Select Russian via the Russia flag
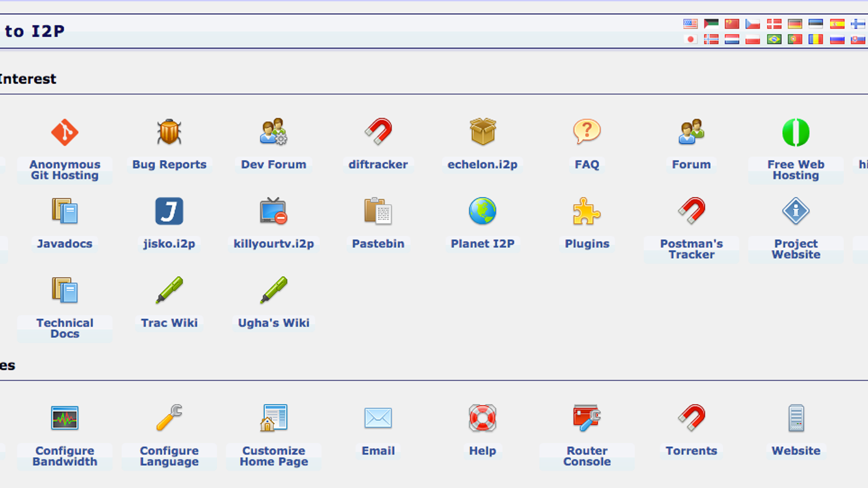This screenshot has height=488, width=868. 837,39
